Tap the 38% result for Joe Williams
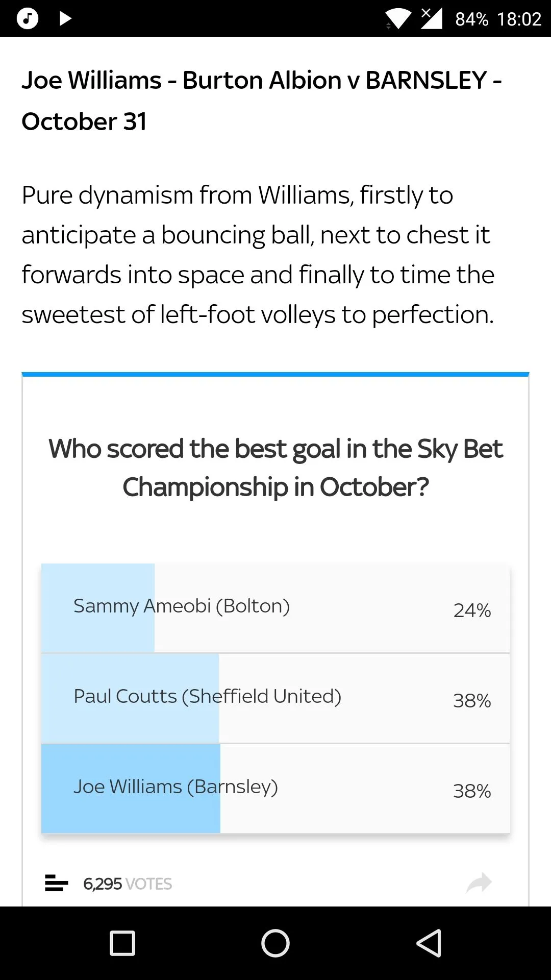This screenshot has width=551, height=980. pos(472,791)
